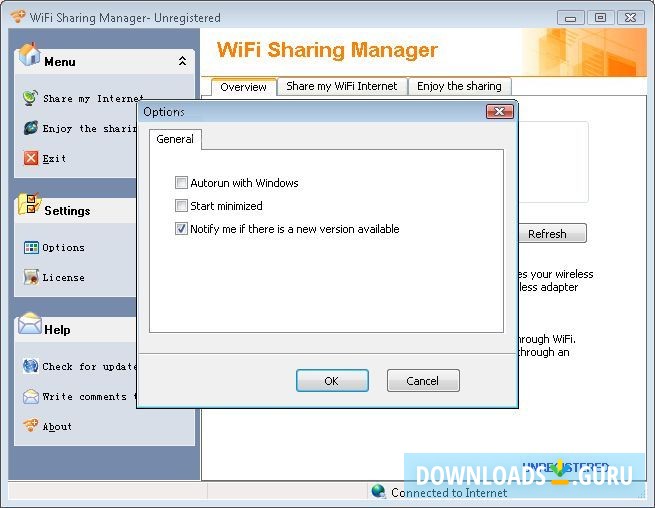Click the WiFi Sharing Manager title bar icon
This screenshot has height=508, width=655.
[18, 17]
